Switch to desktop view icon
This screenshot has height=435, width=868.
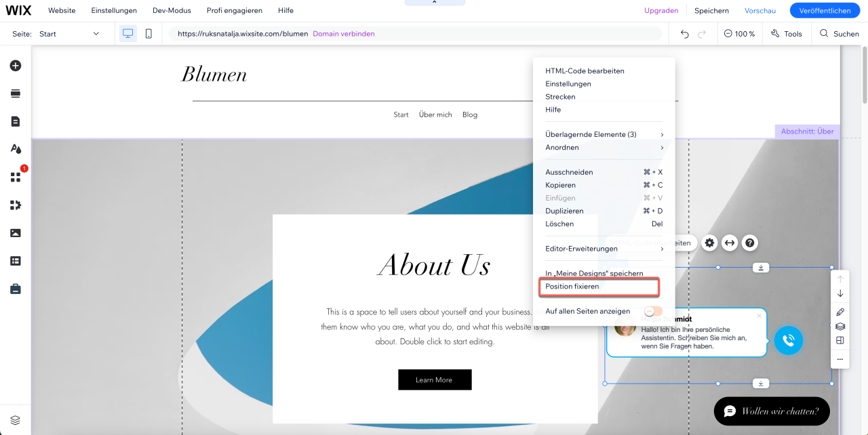[127, 33]
